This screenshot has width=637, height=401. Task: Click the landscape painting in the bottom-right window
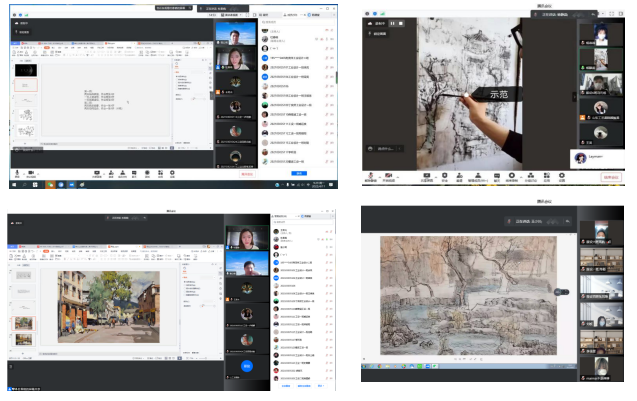click(x=468, y=295)
